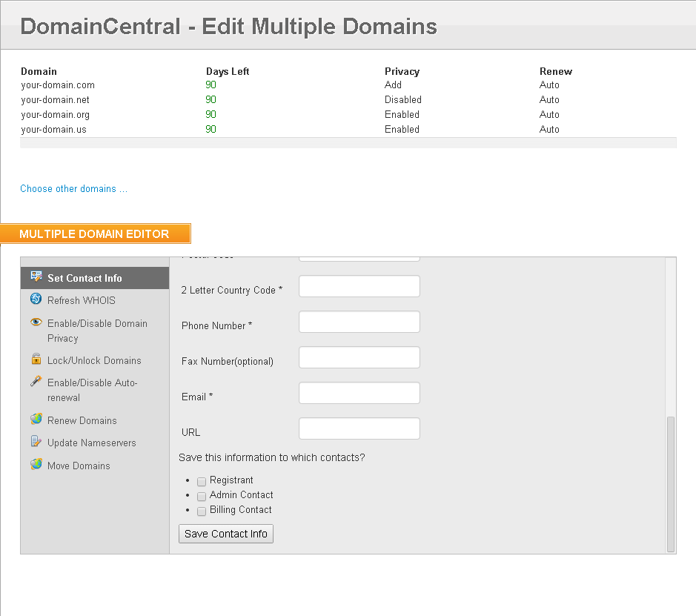Click the Update Nameservers notepad icon

(x=36, y=441)
